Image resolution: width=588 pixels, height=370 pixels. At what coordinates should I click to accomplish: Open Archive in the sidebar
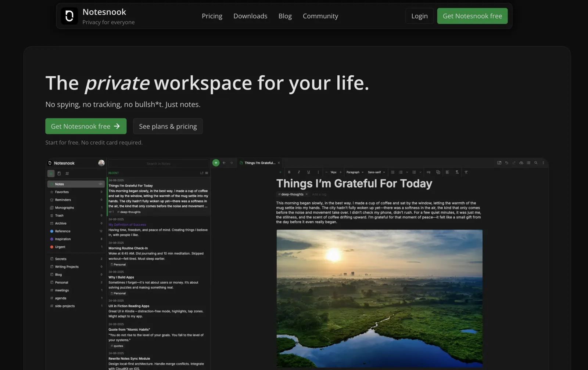coord(76,223)
